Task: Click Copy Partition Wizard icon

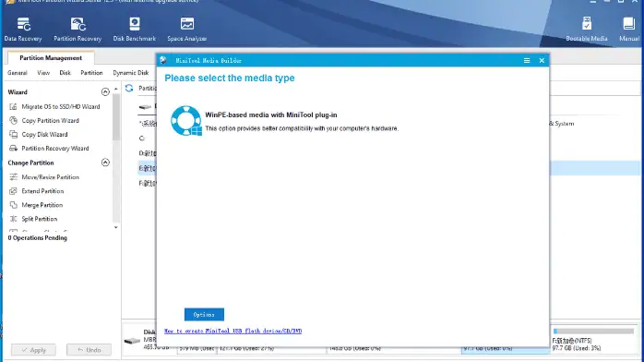Action: point(13,120)
